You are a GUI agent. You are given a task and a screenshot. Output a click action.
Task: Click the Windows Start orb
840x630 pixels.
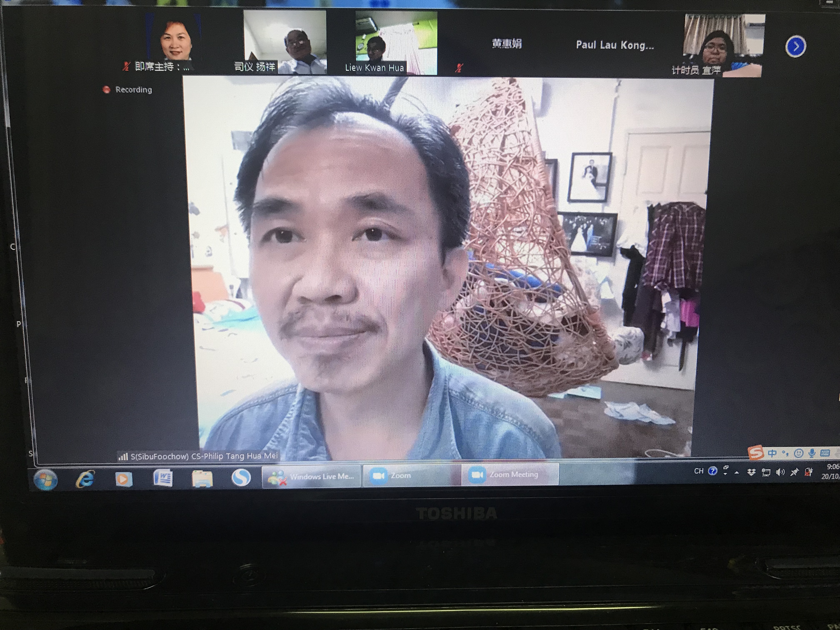click(x=46, y=479)
